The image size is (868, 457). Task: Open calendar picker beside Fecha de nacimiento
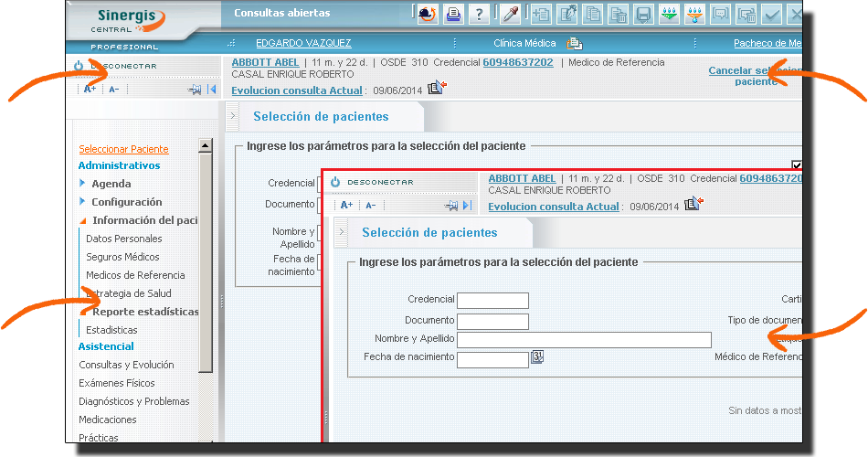click(x=537, y=357)
